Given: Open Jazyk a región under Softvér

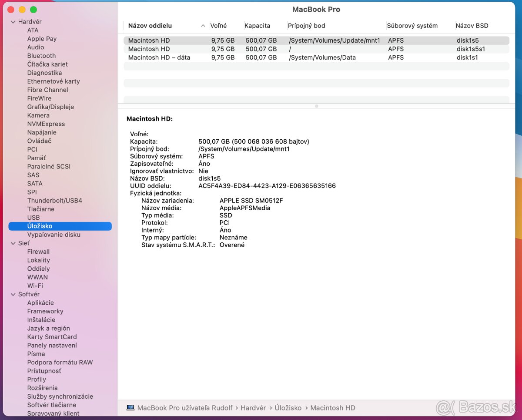Looking at the screenshot, I should (49, 328).
